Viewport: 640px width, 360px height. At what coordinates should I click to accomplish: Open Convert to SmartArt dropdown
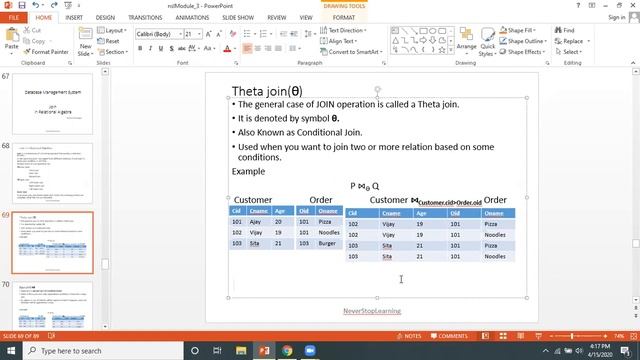coord(351,52)
